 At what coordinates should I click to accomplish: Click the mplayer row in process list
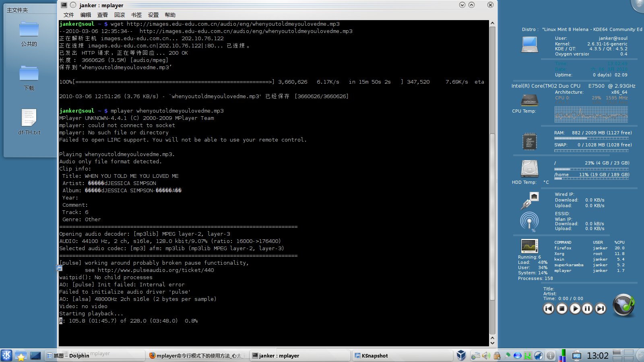(589, 271)
